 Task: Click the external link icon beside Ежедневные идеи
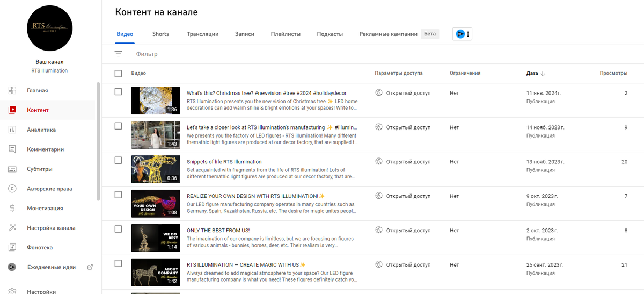[x=90, y=267]
